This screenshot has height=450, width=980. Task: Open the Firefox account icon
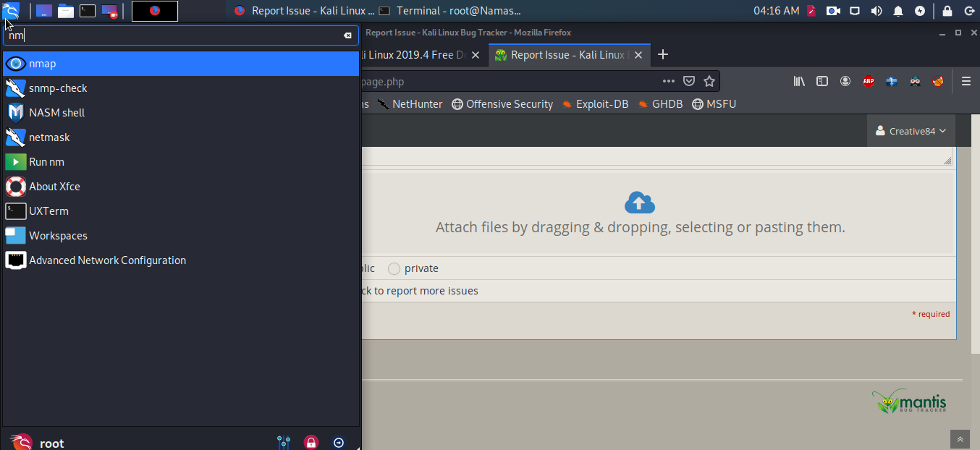point(845,82)
